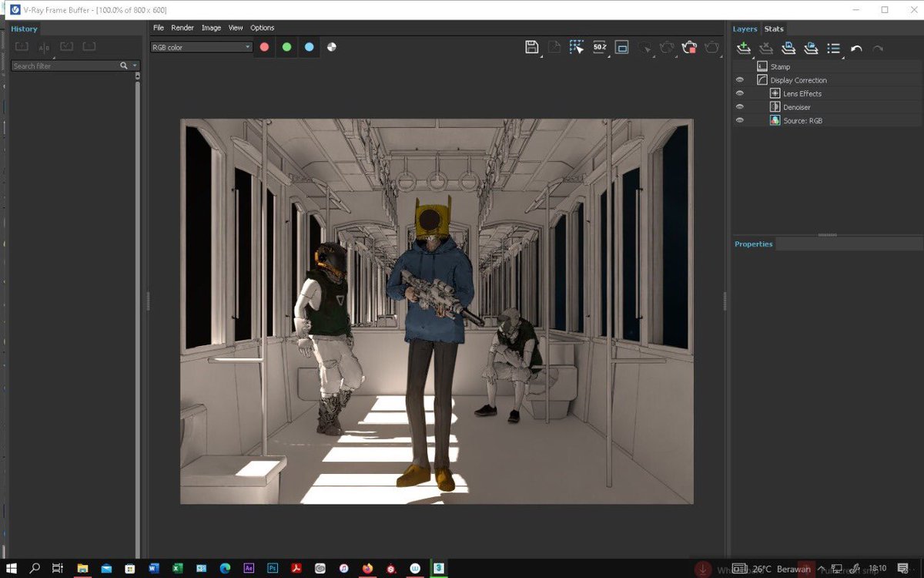Open the layer list dropdown in Layers panel

833,48
